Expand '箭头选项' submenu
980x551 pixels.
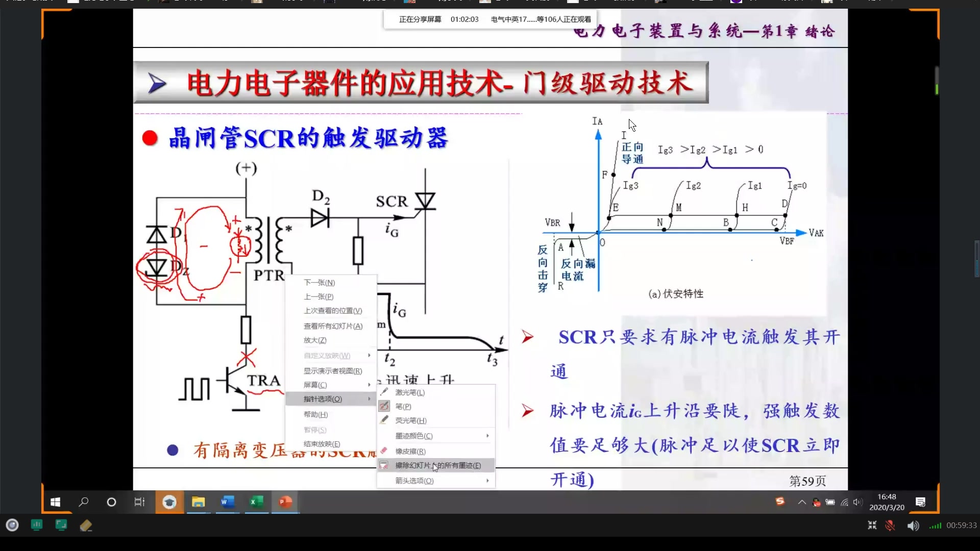point(413,480)
